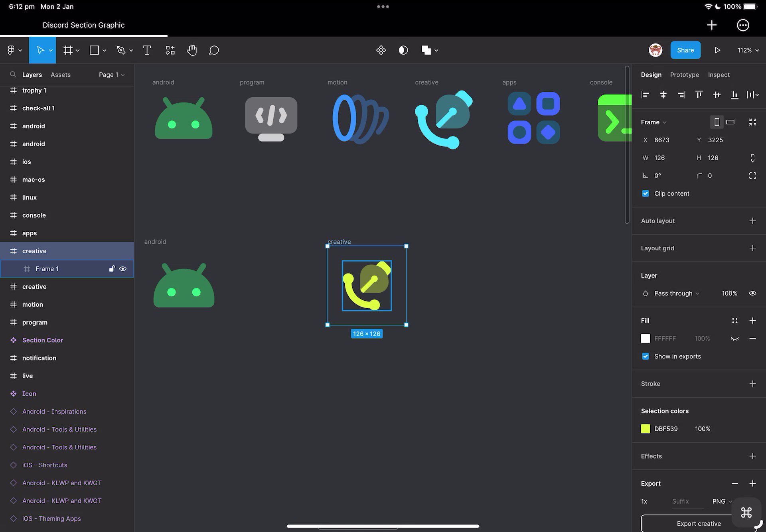This screenshot has height=532, width=766.
Task: Hide Frame 1 layer with eye icon
Action: (x=123, y=269)
